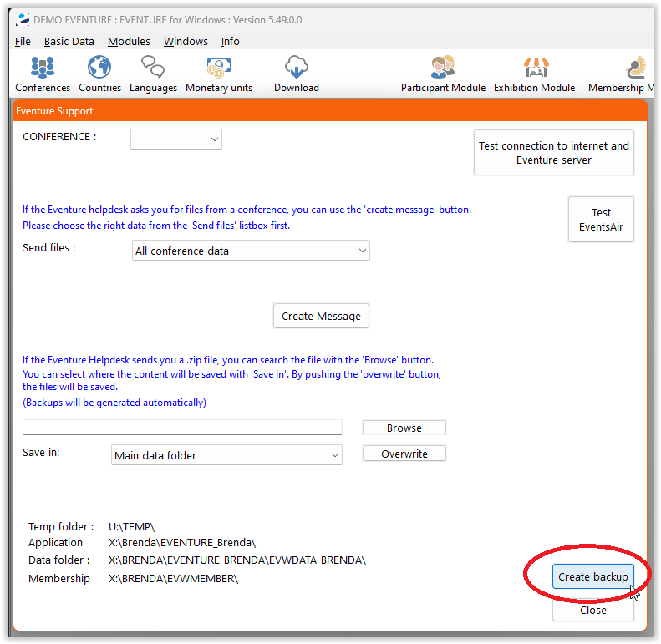Click the Create backup button
The height and width of the screenshot is (644, 661).
(x=592, y=576)
